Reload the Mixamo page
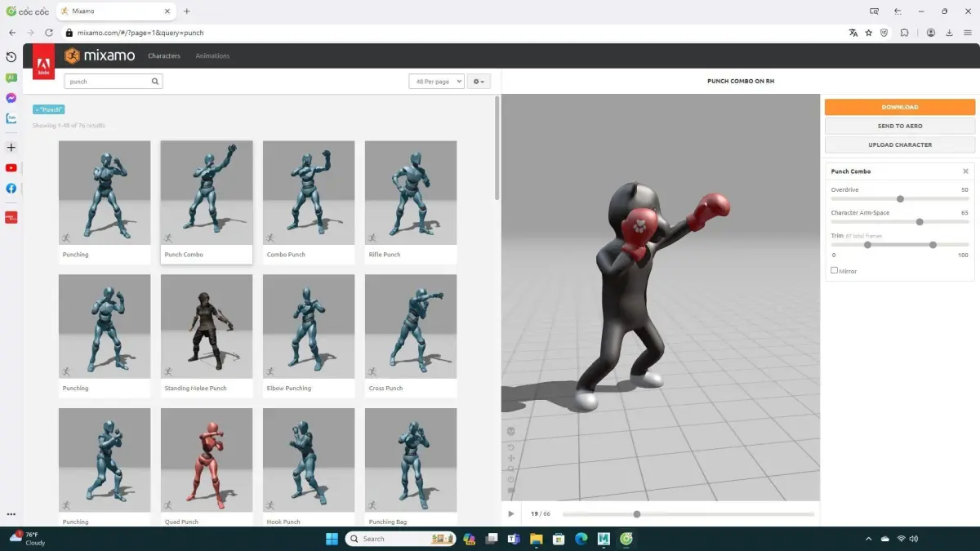The width and height of the screenshot is (980, 551). (x=49, y=33)
